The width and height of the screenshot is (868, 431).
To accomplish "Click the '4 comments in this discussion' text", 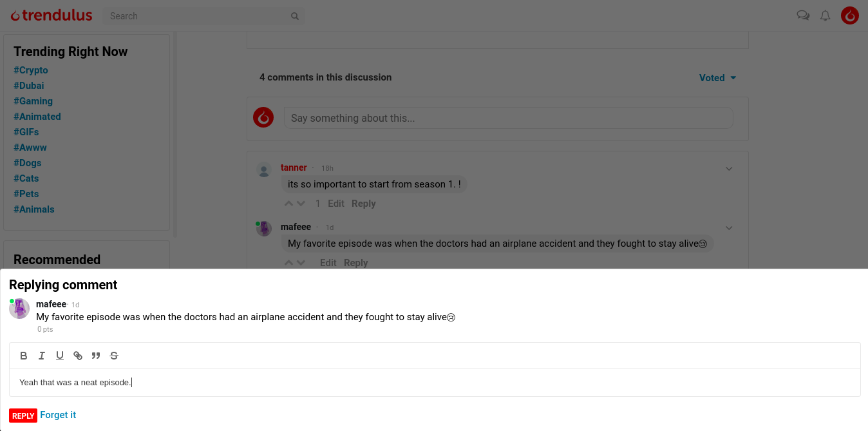I will click(x=326, y=77).
